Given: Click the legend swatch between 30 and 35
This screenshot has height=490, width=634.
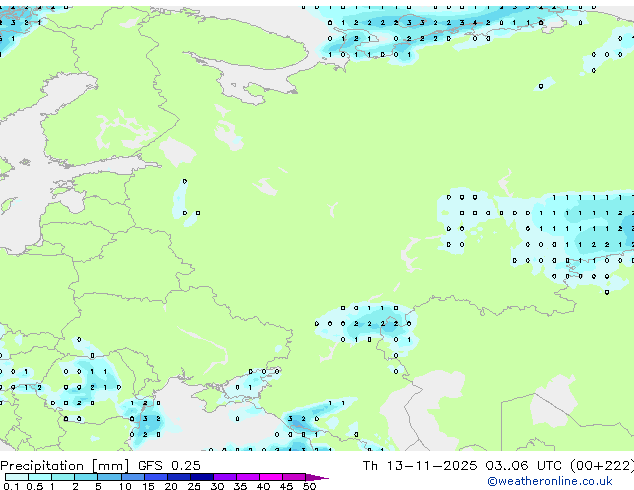Looking at the screenshot, I should point(225,477).
